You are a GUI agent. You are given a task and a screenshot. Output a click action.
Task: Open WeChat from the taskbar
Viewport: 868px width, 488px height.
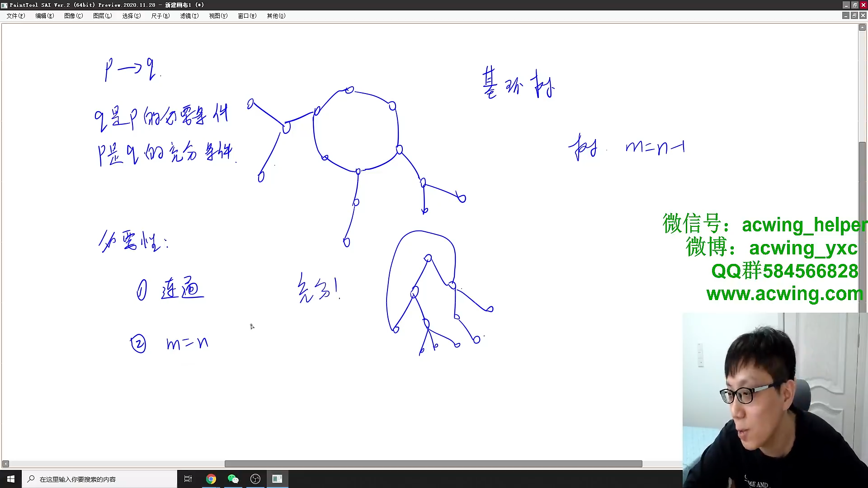[x=233, y=479]
